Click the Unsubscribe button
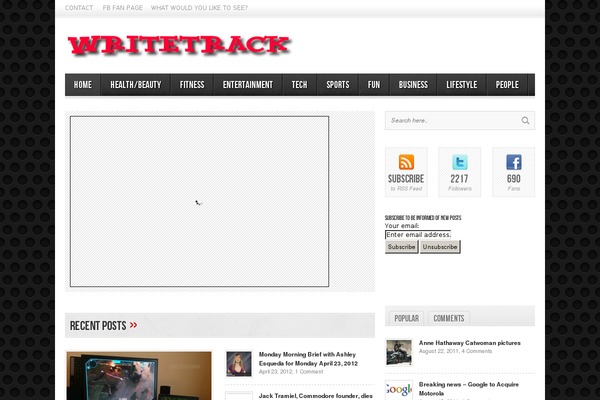Image resolution: width=600 pixels, height=400 pixels. tap(440, 247)
